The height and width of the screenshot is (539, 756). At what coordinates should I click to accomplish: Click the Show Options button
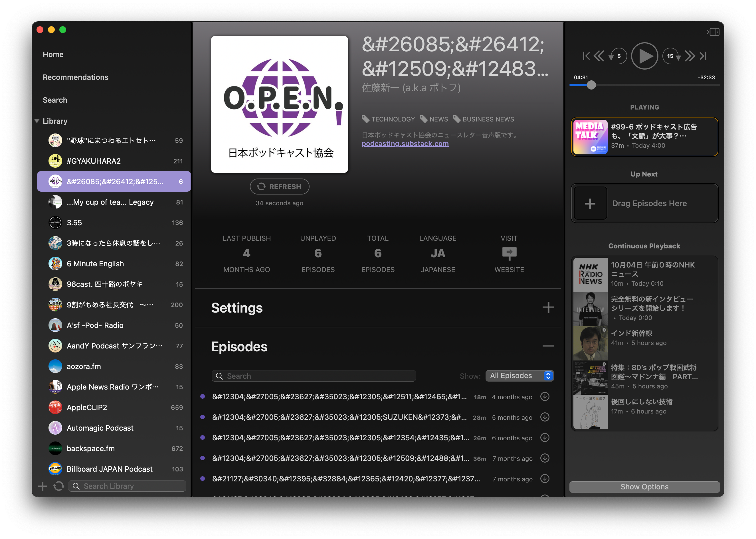pos(643,486)
